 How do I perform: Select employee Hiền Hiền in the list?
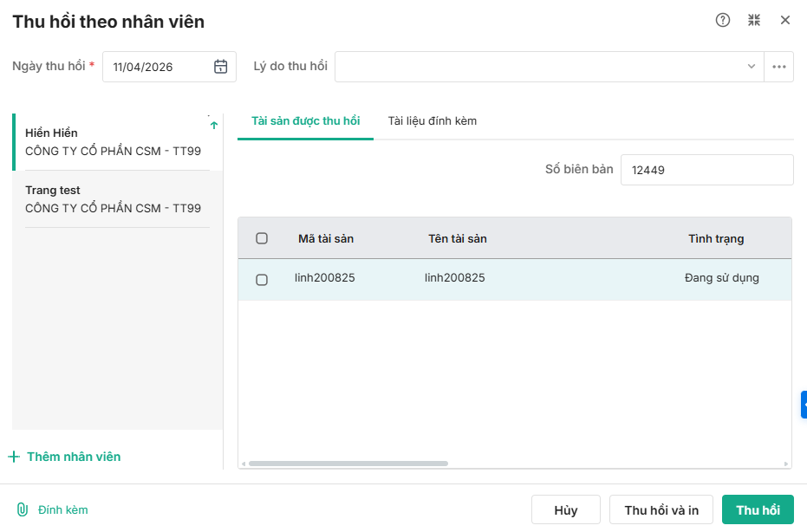(113, 141)
